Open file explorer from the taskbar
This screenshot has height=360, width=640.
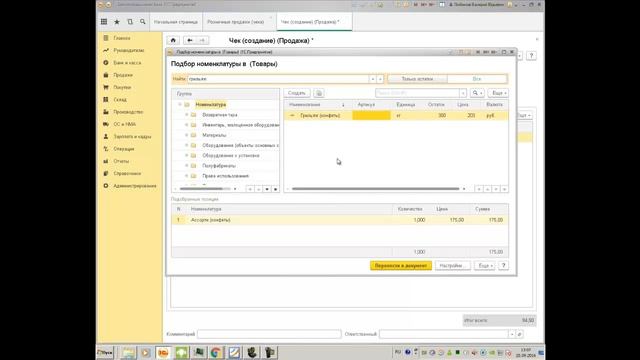point(128,352)
